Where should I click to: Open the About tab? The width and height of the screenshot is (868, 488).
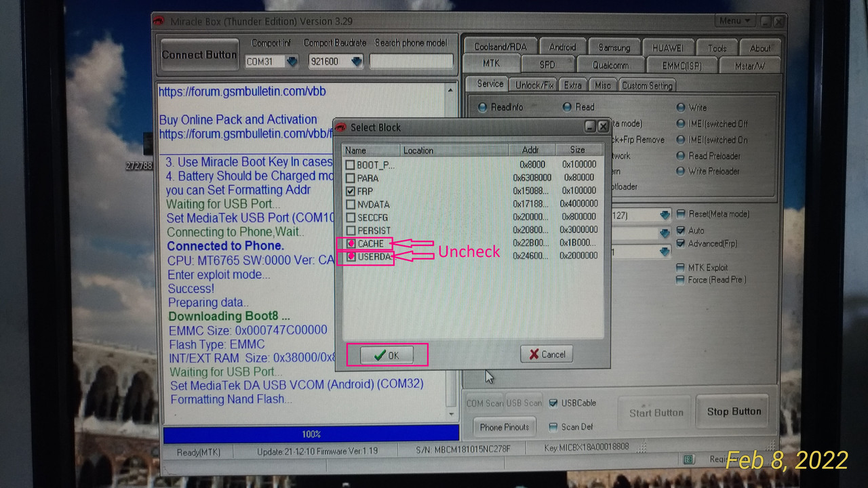click(759, 47)
